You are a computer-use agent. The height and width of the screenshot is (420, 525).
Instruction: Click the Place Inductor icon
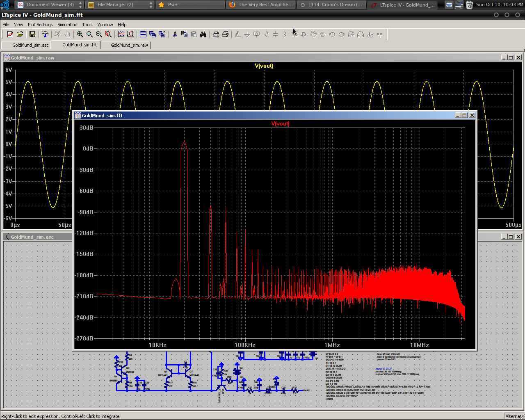(285, 34)
